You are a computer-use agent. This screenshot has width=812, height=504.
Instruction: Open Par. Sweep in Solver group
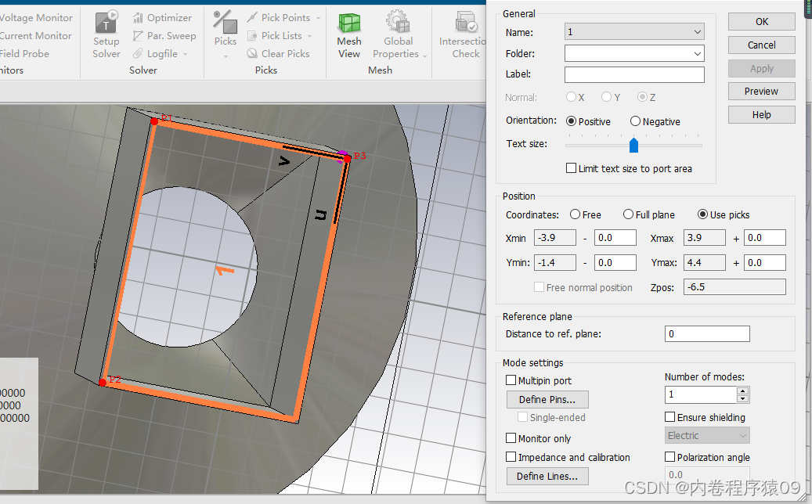[164, 36]
